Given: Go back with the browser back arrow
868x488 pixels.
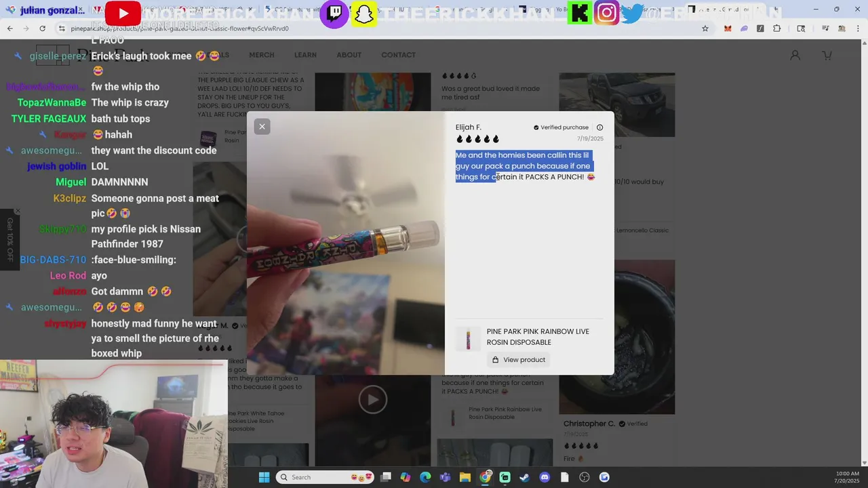Looking at the screenshot, I should pyautogui.click(x=9, y=28).
